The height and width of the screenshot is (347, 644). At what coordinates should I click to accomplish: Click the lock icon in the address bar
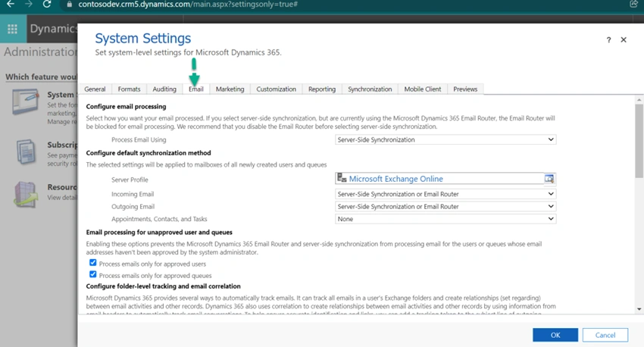70,5
